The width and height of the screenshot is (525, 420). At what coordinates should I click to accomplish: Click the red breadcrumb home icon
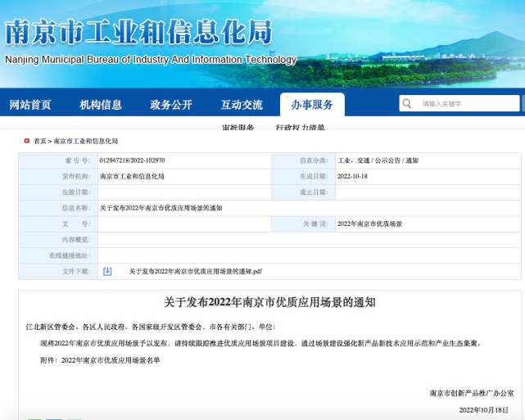[x=27, y=141]
